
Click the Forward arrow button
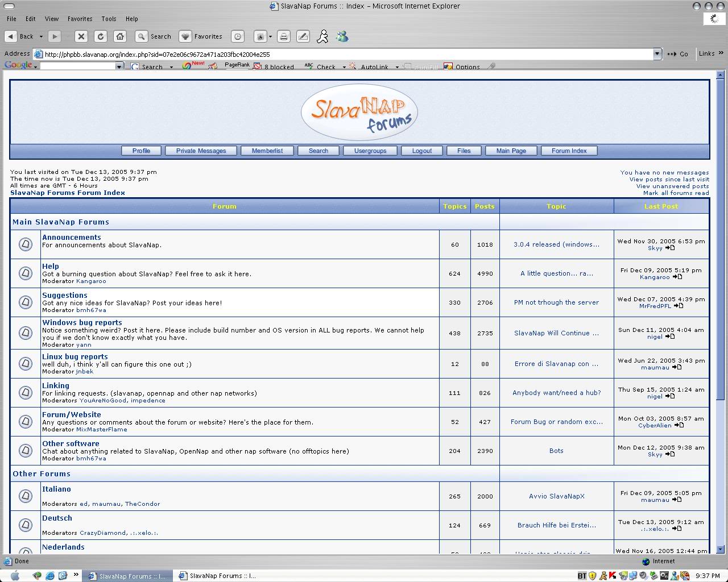pyautogui.click(x=55, y=36)
